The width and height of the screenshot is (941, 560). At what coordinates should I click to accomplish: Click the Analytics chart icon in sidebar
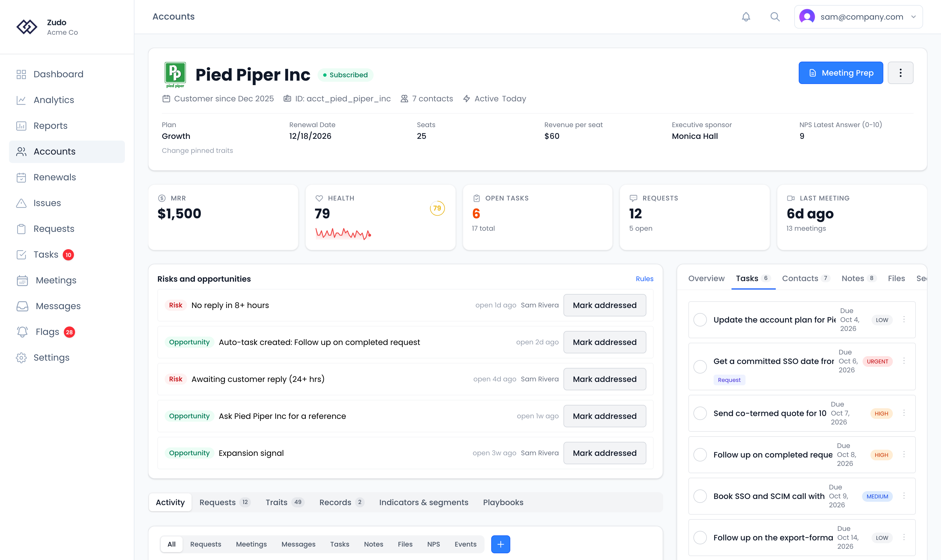tap(21, 100)
